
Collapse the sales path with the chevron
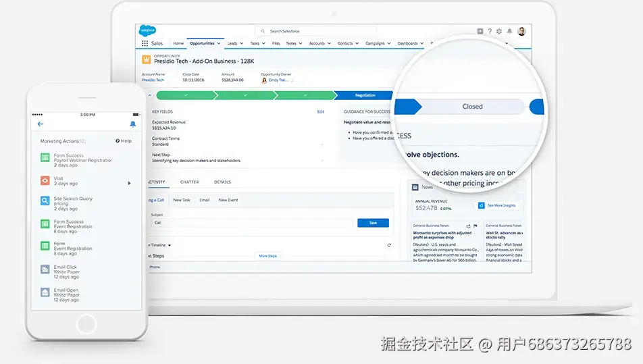coord(150,95)
